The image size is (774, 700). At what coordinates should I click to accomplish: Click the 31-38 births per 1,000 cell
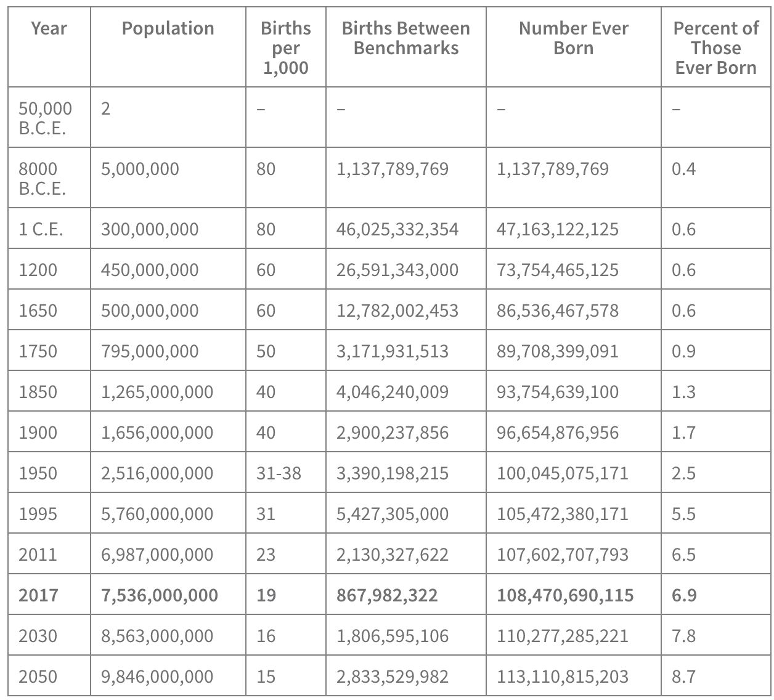(279, 473)
